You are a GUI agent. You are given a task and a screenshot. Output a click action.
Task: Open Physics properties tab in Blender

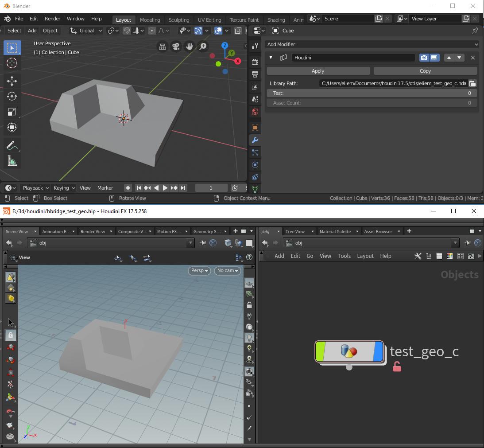[255, 165]
